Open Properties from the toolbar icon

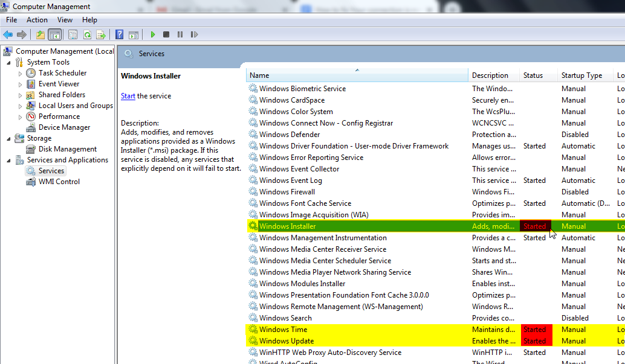[x=73, y=34]
